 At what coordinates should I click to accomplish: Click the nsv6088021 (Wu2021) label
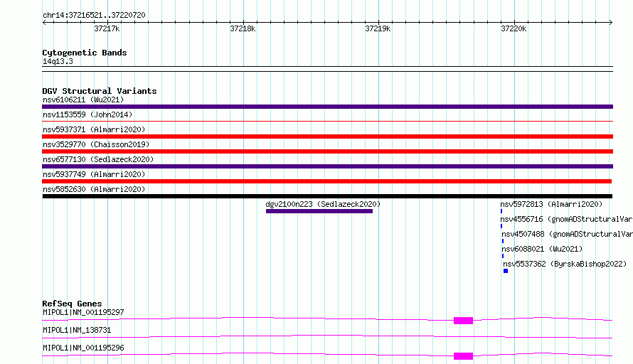click(x=542, y=249)
